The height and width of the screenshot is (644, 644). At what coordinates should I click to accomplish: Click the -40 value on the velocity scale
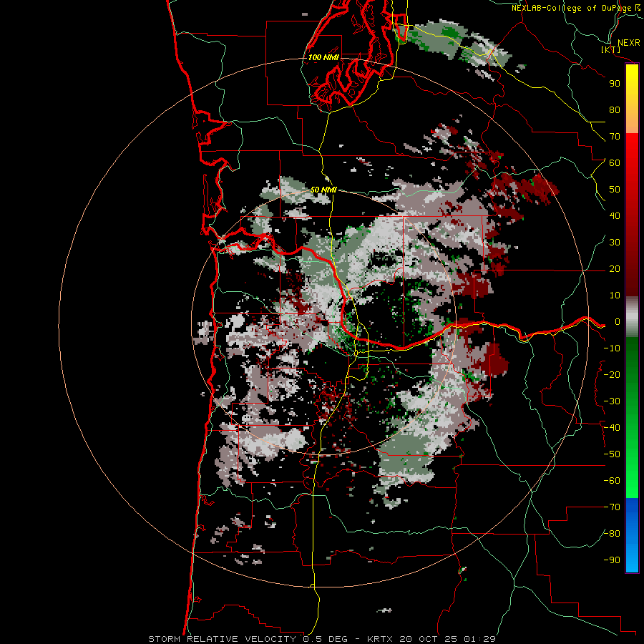click(612, 428)
